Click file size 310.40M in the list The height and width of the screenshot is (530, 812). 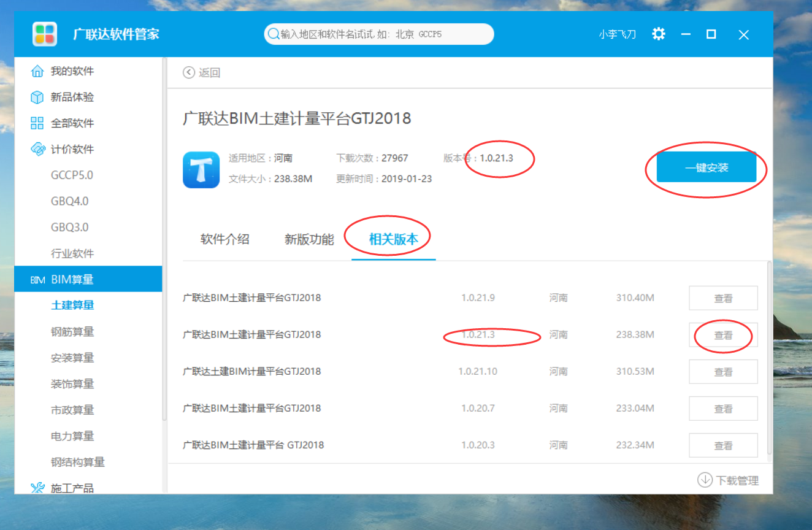pos(635,298)
